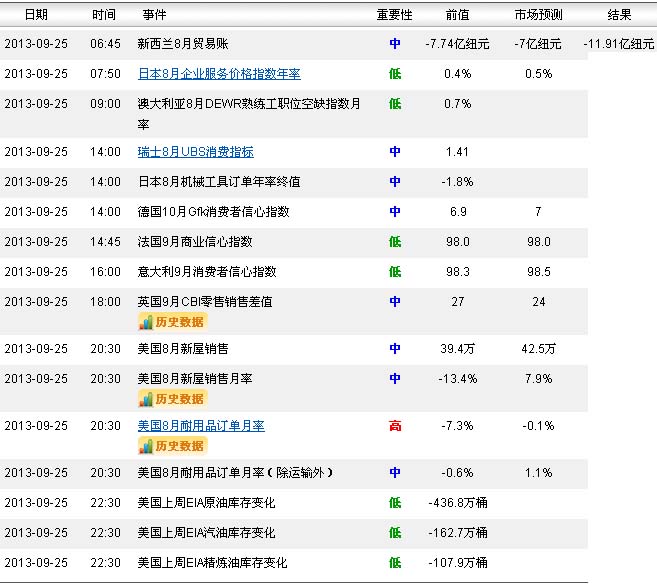Select the 美国上周EIA原油库存变化 event
657x586 pixels.
coord(206,503)
